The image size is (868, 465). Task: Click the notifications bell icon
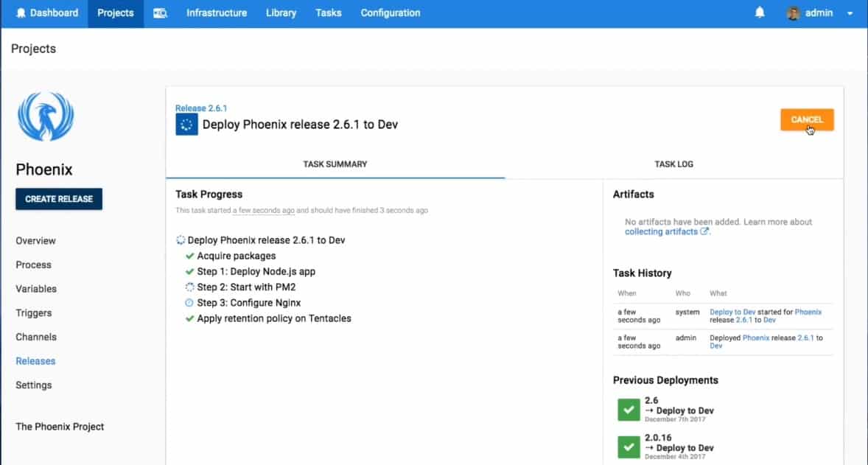(x=760, y=13)
